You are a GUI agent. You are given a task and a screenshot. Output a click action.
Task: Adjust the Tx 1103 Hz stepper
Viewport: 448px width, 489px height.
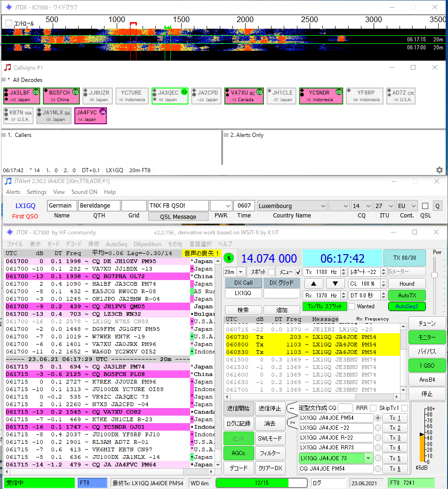pos(343,272)
